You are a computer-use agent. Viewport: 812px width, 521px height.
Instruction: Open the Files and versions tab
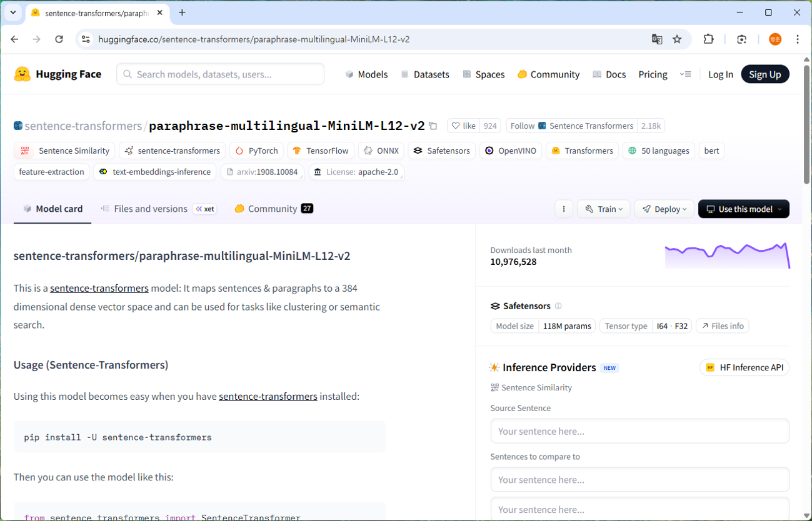point(159,209)
